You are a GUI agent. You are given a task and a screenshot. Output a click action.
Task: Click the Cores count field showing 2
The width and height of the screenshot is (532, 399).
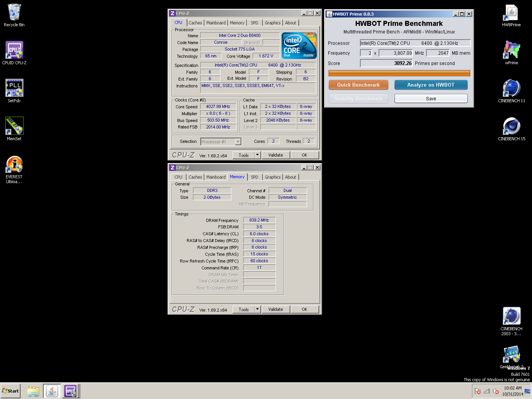pyautogui.click(x=273, y=141)
